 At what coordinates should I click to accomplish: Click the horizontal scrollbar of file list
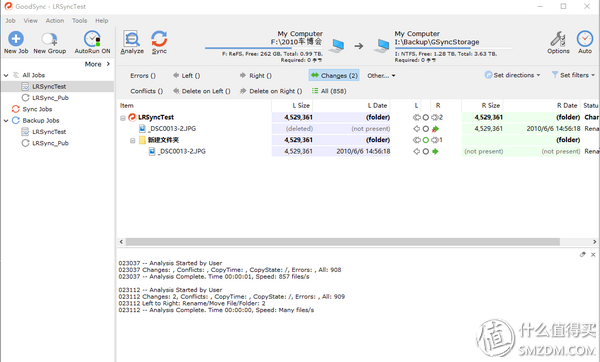tap(342, 242)
